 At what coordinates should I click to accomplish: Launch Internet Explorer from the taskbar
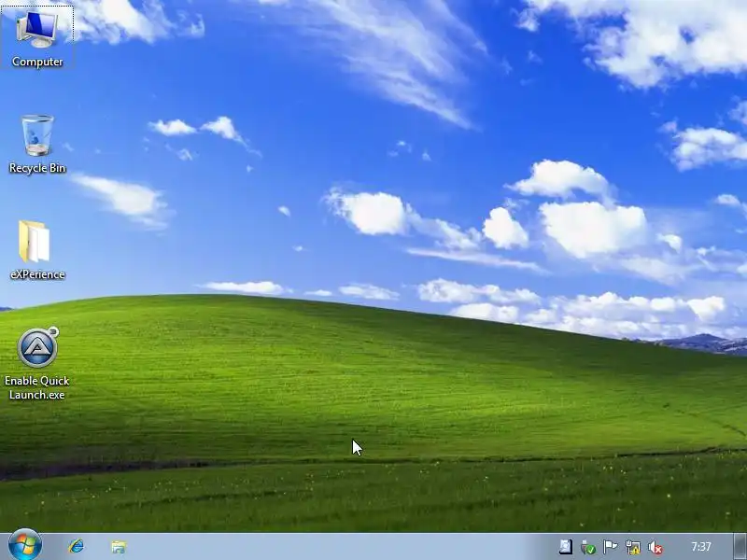[77, 546]
